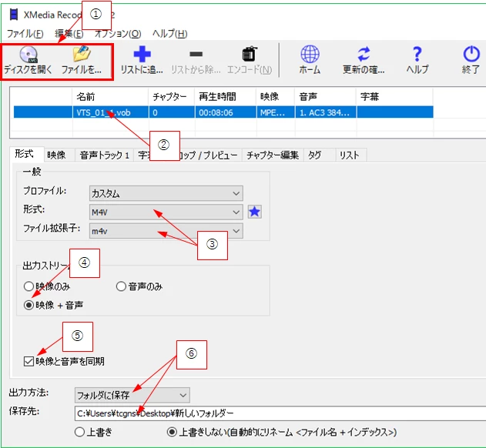Click the リストから除去 minus icon
486x448 pixels.
point(196,54)
